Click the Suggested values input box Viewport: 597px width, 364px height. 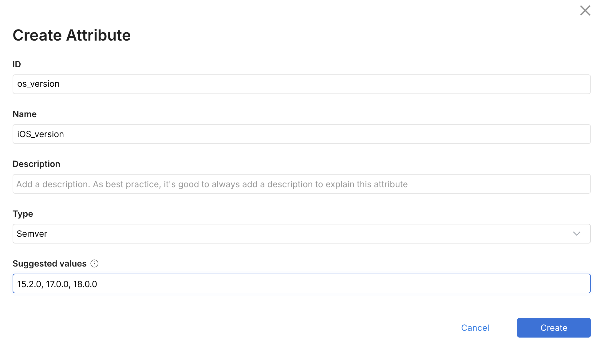tap(338, 283)
